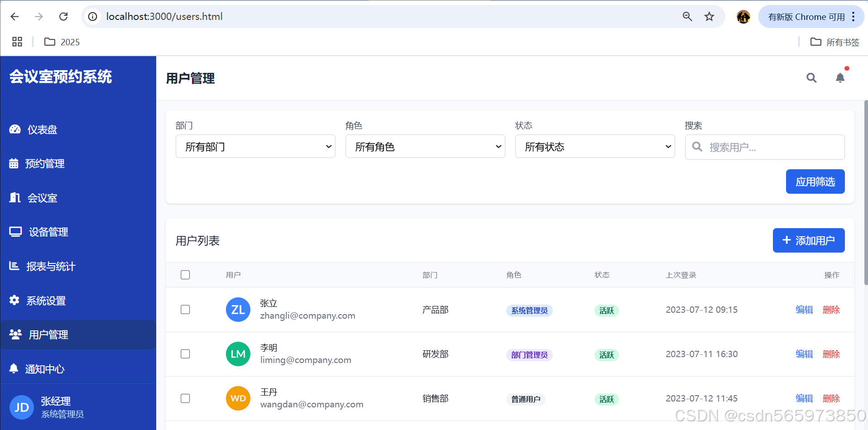Image resolution: width=868 pixels, height=430 pixels.
Task: Click the 通知中心 bell icon in sidebar
Action: tap(14, 368)
